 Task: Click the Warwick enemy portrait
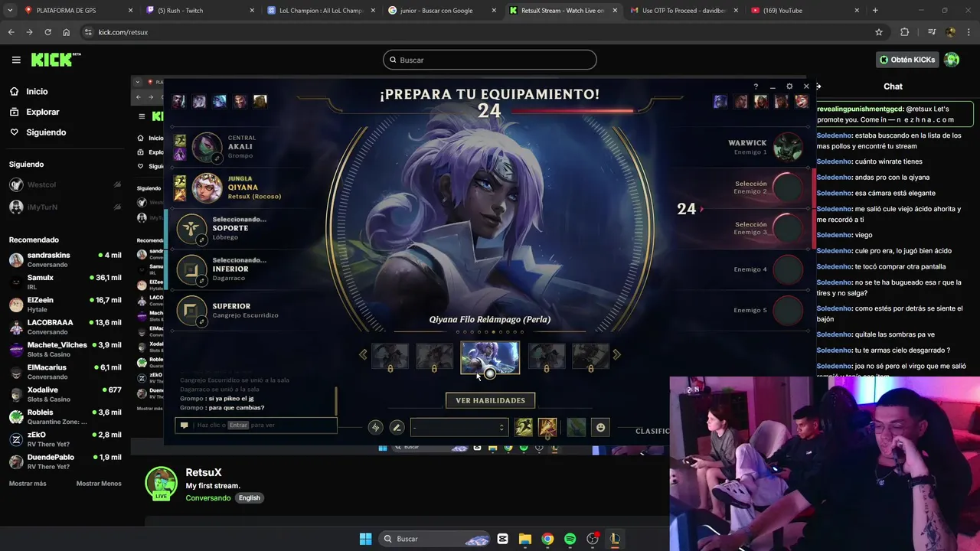pos(788,147)
